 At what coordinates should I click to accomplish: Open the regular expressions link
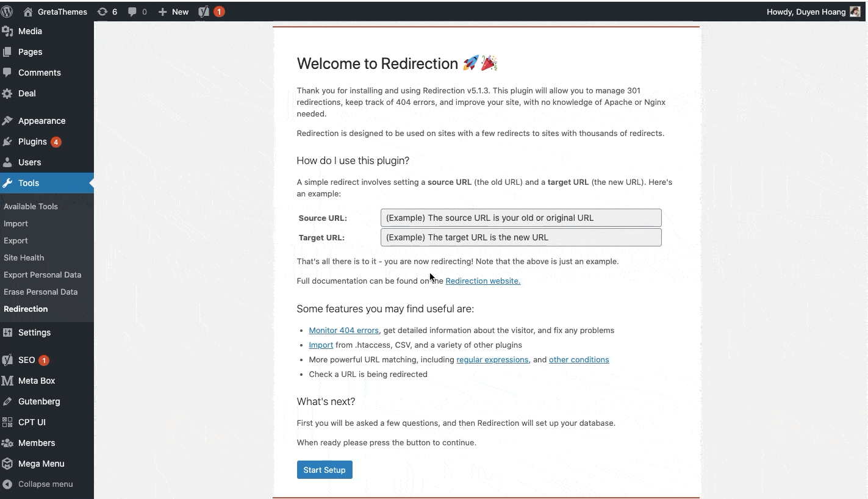coord(492,360)
